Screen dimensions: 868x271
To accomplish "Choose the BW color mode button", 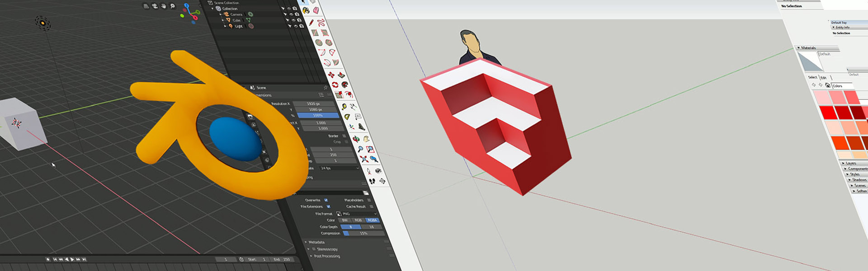I will [345, 220].
